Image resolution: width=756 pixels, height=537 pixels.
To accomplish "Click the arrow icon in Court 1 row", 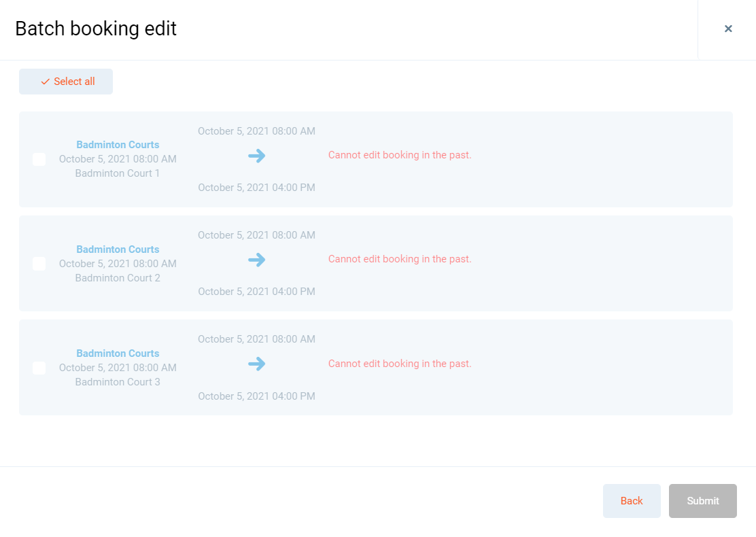I will [x=256, y=156].
